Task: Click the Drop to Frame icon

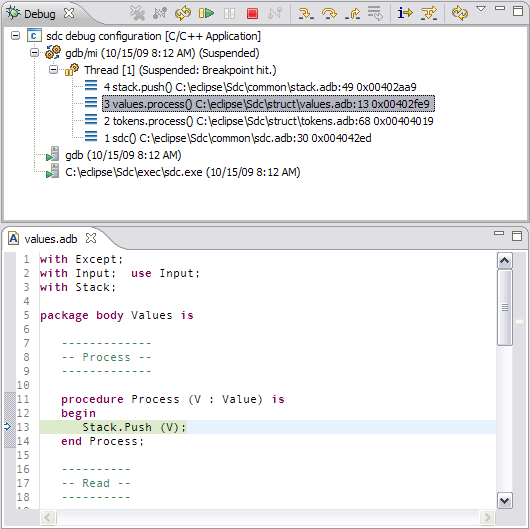Action: 375,14
